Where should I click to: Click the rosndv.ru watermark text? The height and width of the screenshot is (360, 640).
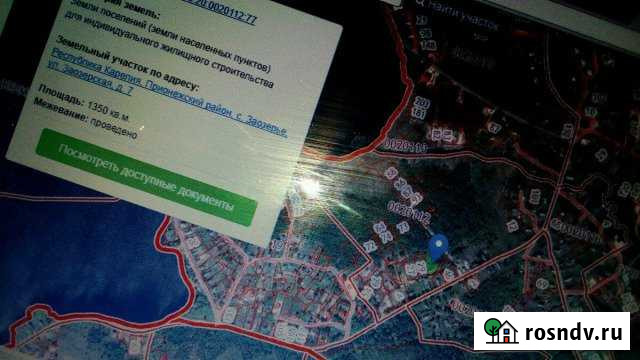tap(573, 332)
